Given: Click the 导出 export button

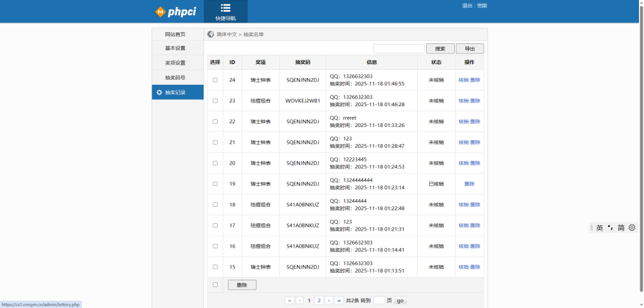Looking at the screenshot, I should (470, 48).
